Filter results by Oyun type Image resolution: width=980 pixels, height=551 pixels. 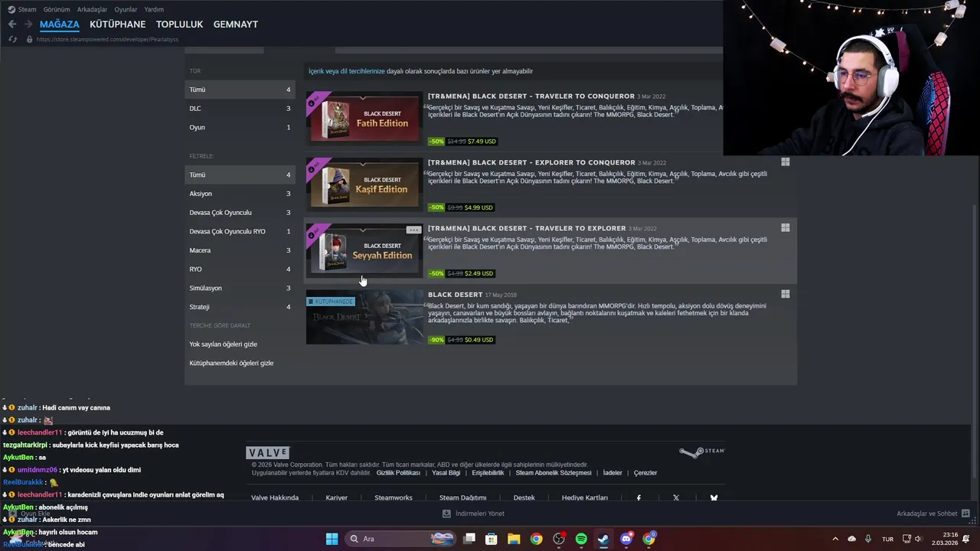pos(240,127)
